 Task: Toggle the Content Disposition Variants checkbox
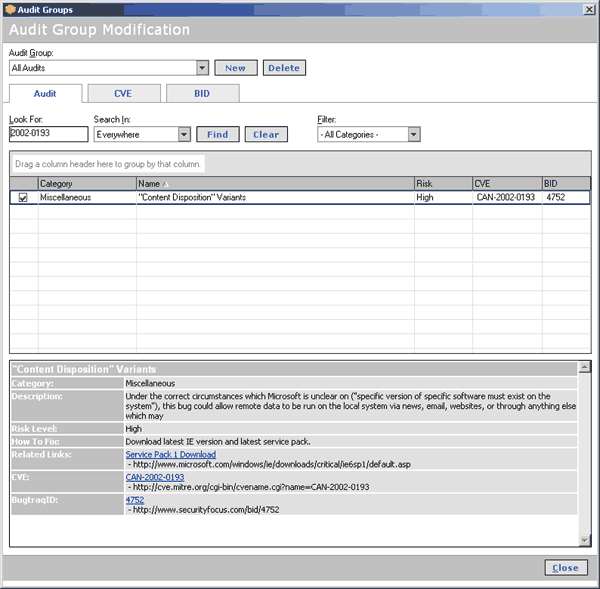(23, 198)
